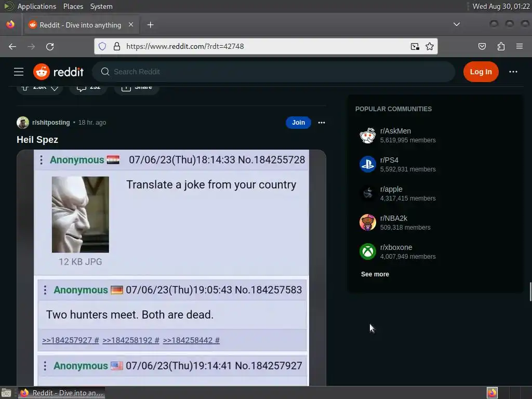Open the r/AskMen link
Viewport: 532px width, 399px height.
click(395, 131)
